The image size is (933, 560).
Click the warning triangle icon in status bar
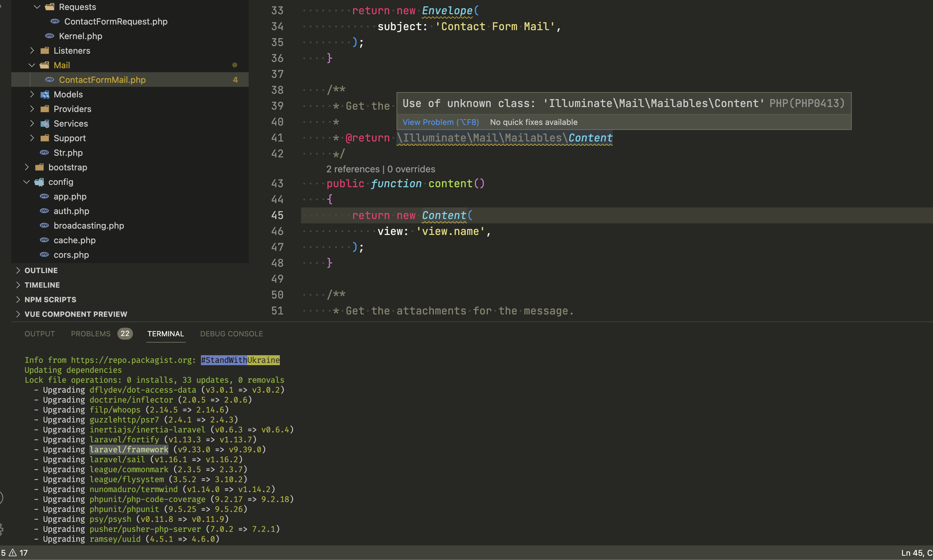(x=13, y=553)
